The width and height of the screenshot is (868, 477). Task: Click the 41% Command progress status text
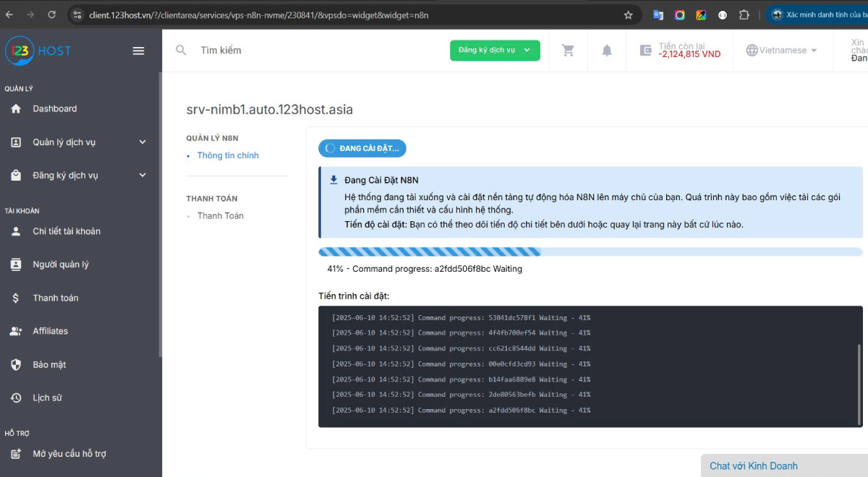tap(425, 269)
